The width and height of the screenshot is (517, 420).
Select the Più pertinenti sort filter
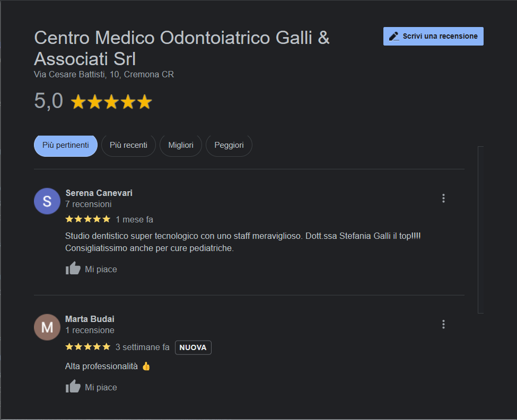[66, 145]
